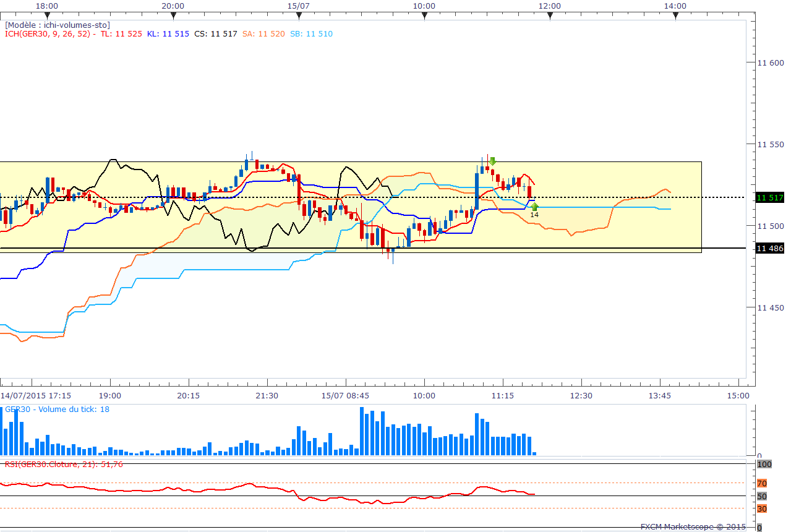Viewport: 791px width, 532px height.
Task: Click the RSI 100 level box
Action: 764,464
